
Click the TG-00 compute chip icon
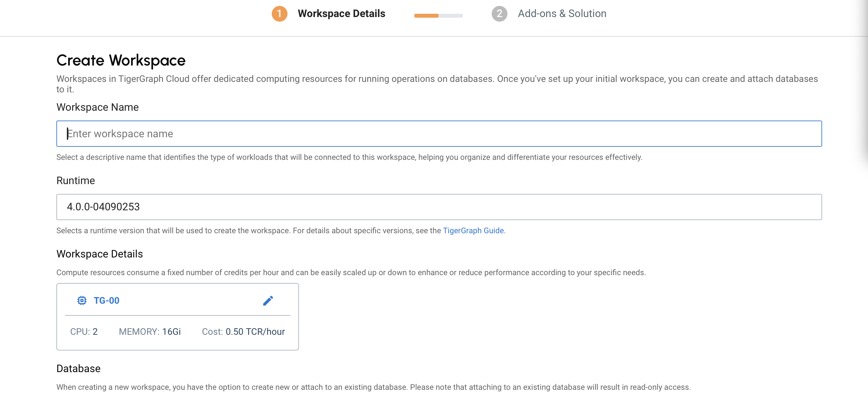coord(82,300)
